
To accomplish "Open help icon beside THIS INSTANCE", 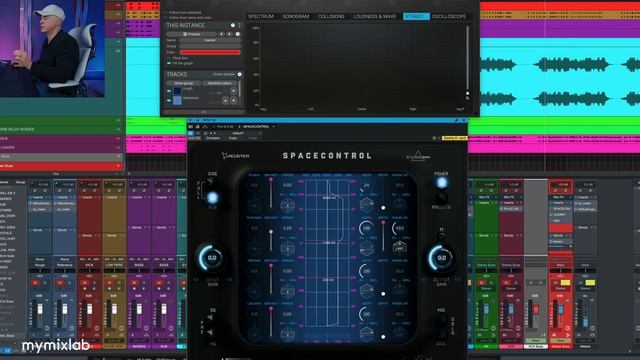I will [233, 25].
